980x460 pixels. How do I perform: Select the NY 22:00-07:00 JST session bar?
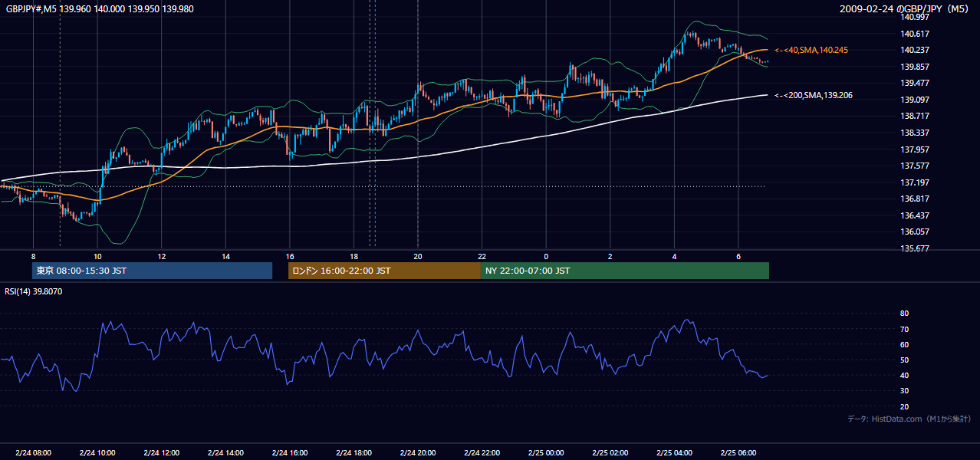(x=625, y=271)
